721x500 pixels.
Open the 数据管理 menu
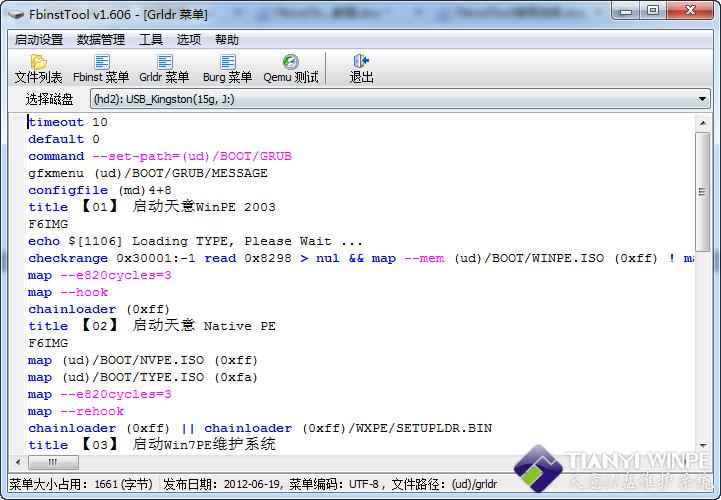click(x=101, y=40)
